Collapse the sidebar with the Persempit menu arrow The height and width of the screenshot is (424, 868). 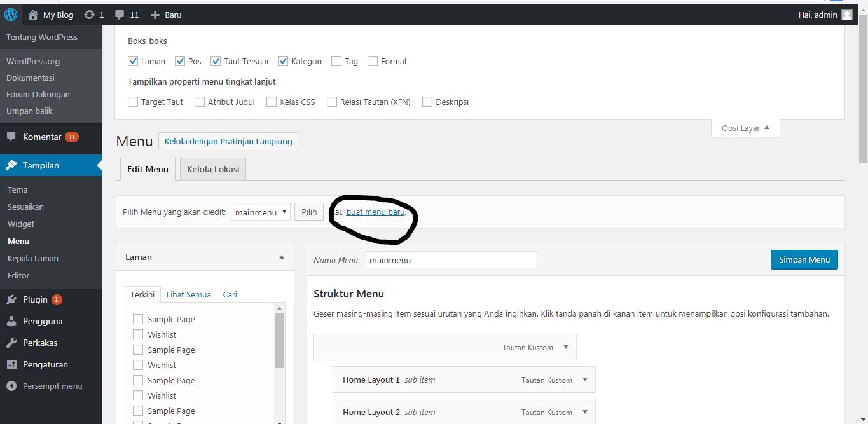pyautogui.click(x=11, y=386)
